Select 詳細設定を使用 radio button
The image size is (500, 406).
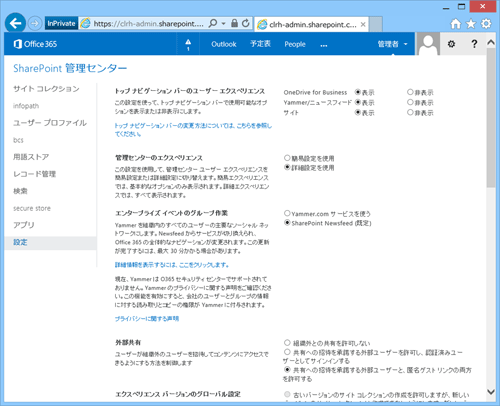point(287,167)
